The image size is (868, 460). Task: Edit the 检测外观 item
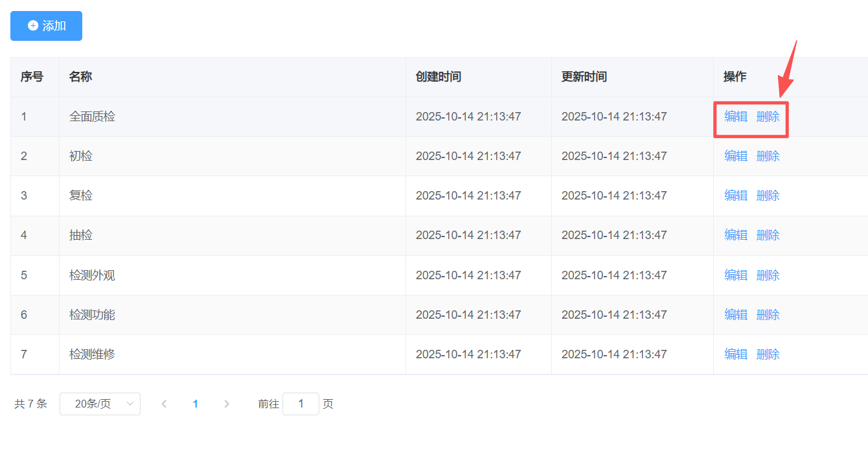tap(735, 275)
